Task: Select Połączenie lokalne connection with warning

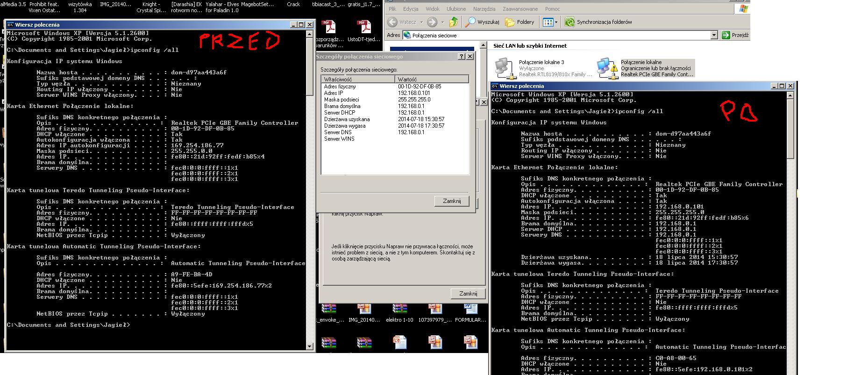Action: coord(606,68)
